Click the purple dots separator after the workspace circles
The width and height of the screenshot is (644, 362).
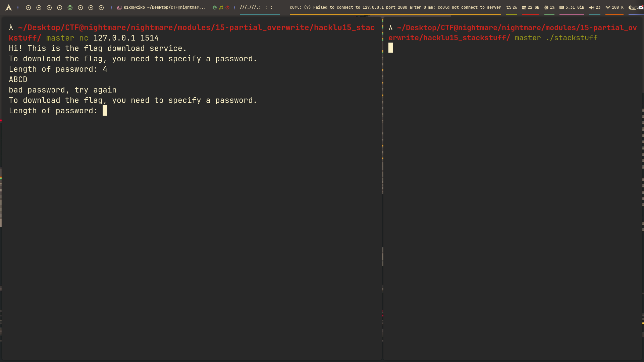click(x=111, y=7)
